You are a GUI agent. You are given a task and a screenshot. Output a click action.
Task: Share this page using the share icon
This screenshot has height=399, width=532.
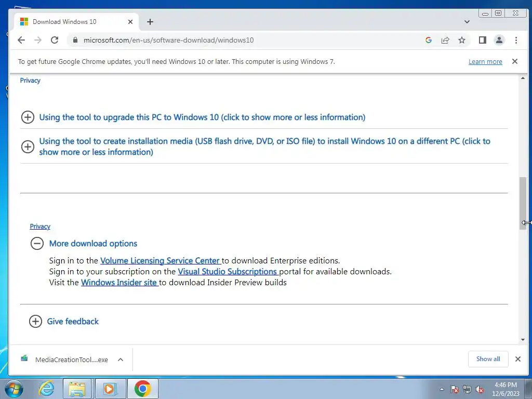tap(445, 40)
